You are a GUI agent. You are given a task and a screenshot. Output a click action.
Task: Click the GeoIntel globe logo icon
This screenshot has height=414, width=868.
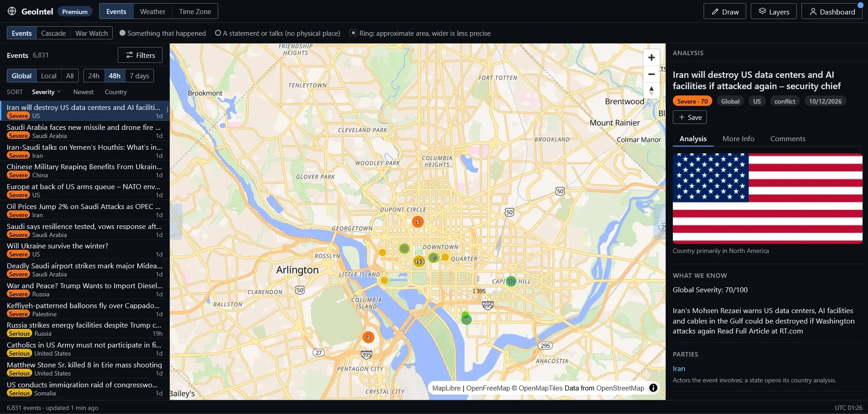pyautogui.click(x=12, y=11)
